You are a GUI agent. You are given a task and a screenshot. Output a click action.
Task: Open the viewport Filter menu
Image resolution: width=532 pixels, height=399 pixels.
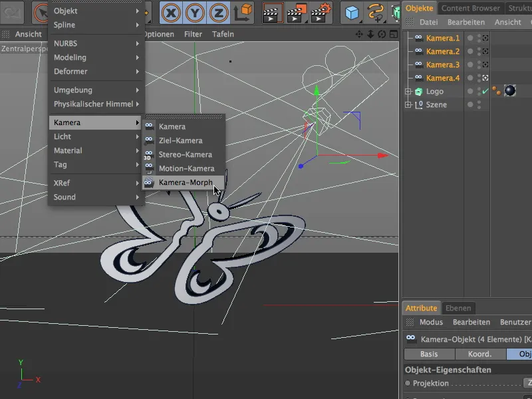(x=193, y=35)
